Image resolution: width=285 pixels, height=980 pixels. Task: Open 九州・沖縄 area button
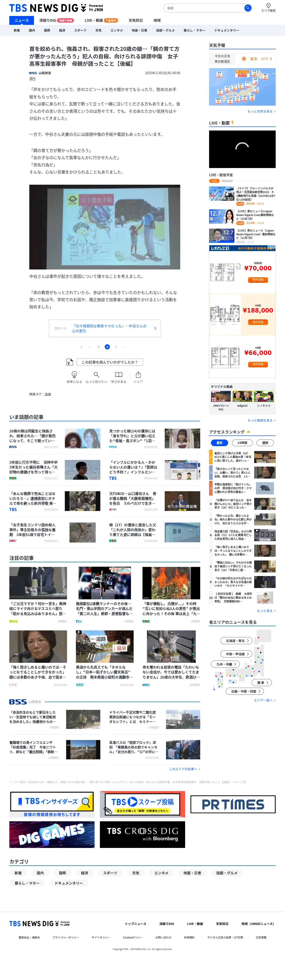pyautogui.click(x=226, y=664)
